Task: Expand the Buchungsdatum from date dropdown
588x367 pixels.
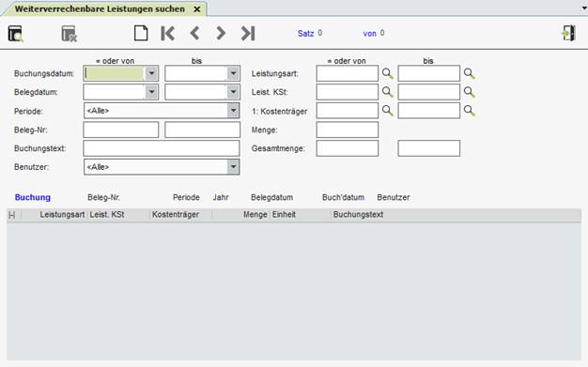Action: (x=151, y=73)
